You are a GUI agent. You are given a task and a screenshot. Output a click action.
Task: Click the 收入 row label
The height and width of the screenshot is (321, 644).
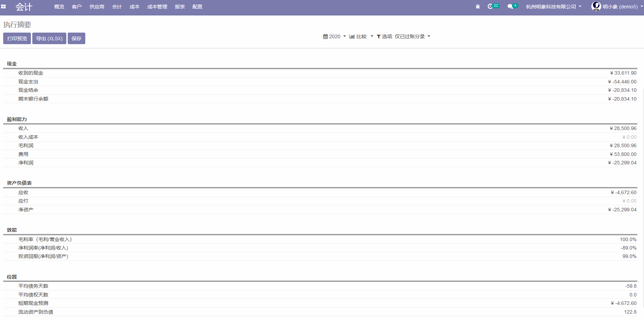click(23, 128)
